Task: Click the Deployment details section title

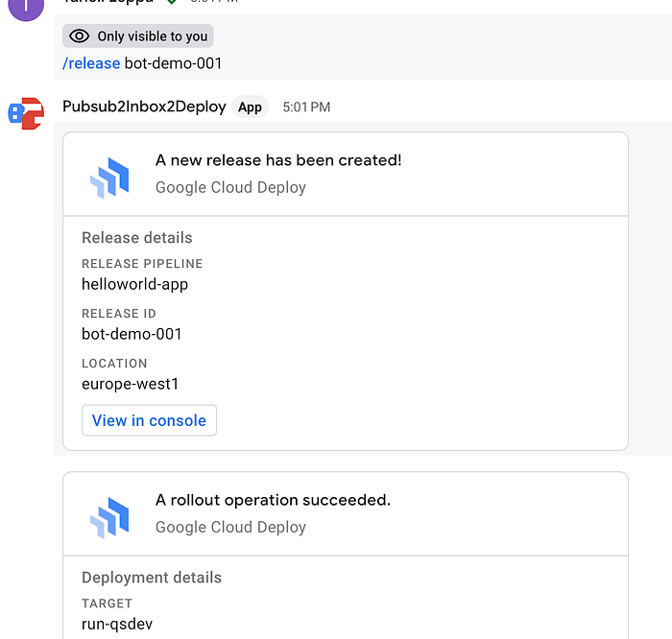Action: point(152,578)
